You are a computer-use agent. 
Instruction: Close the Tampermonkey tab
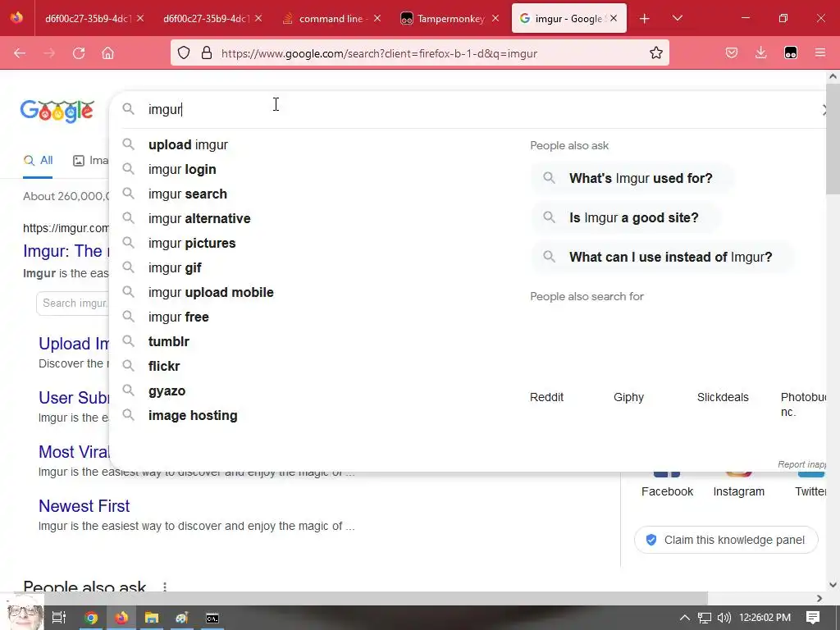click(495, 19)
